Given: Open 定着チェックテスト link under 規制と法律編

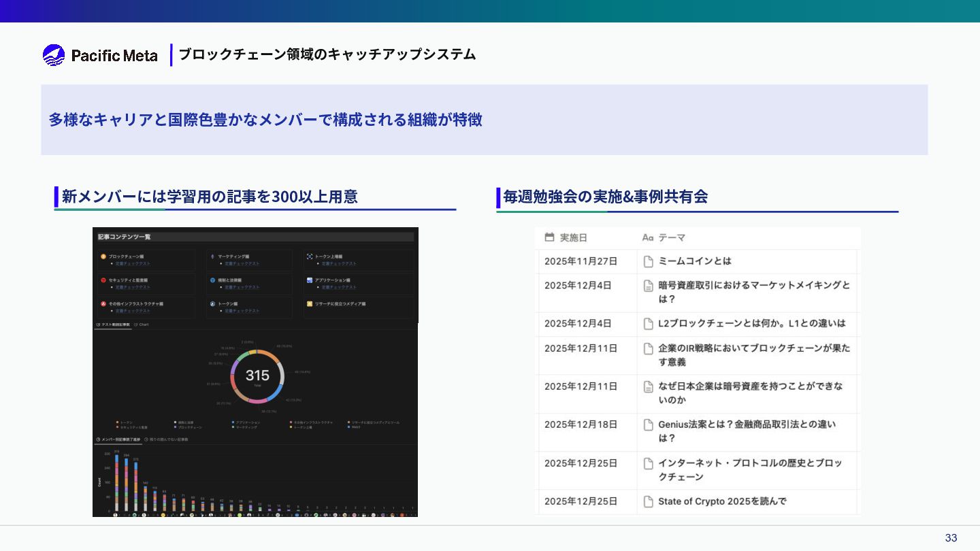Looking at the screenshot, I should [242, 287].
